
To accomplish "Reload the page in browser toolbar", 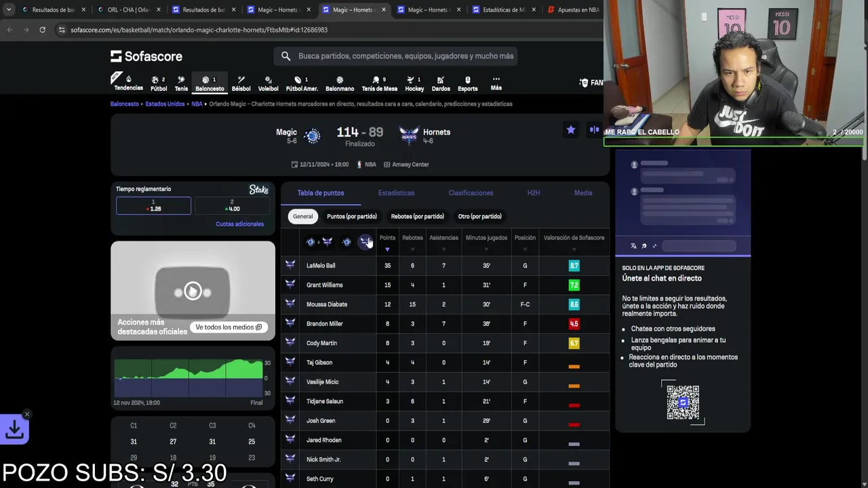I will pyautogui.click(x=42, y=30).
